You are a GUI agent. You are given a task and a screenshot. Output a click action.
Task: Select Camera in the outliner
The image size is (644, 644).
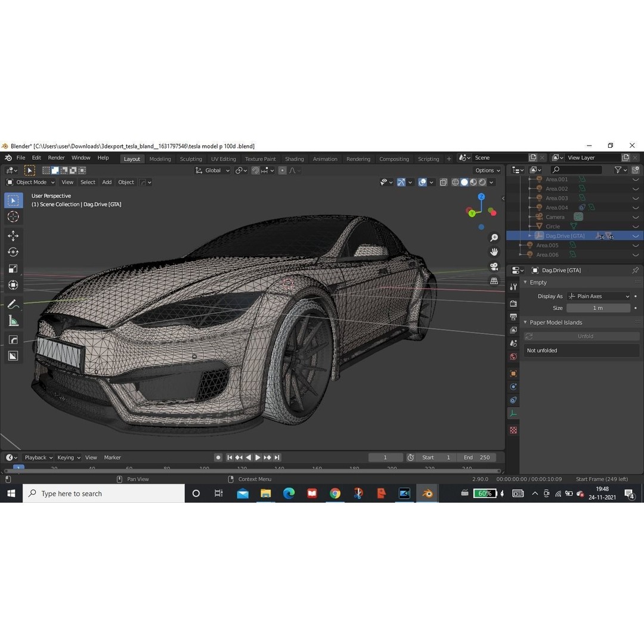[555, 217]
